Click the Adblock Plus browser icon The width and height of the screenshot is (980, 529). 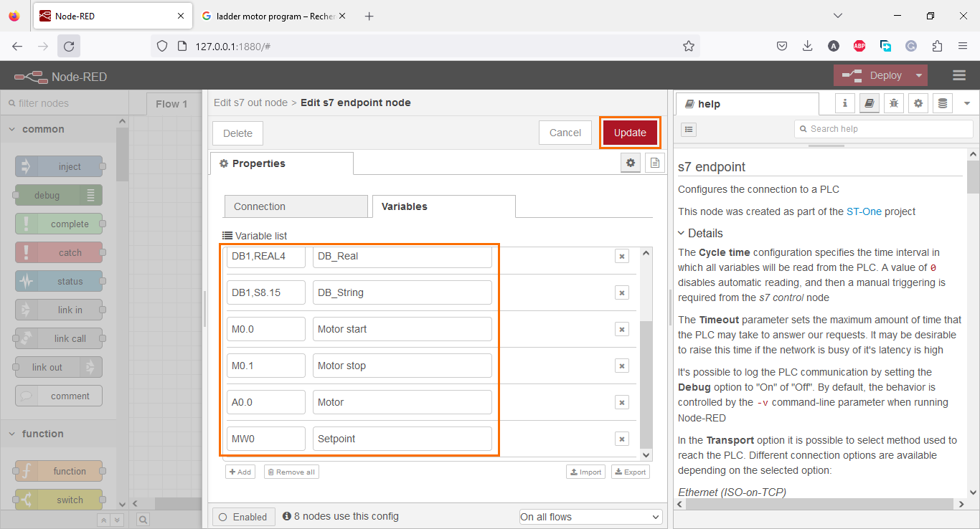click(x=859, y=45)
